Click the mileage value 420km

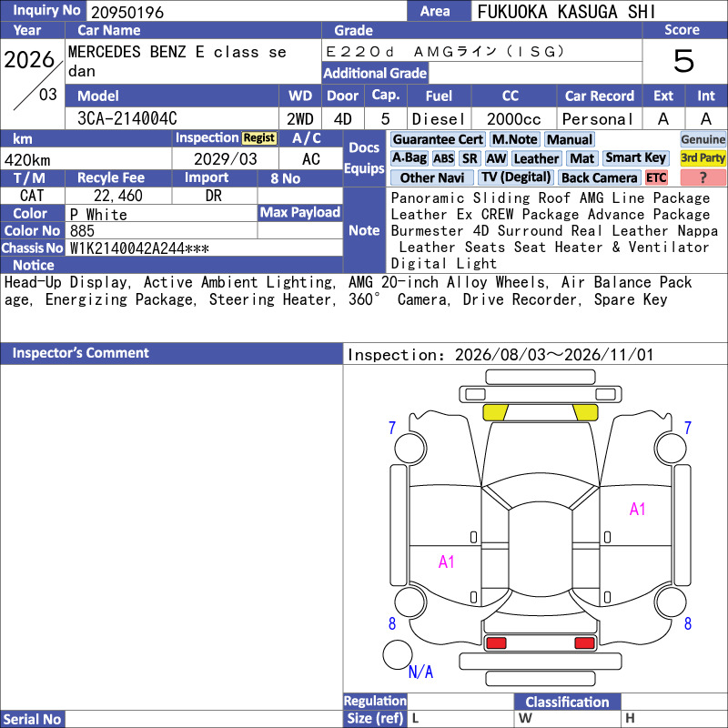tap(27, 160)
